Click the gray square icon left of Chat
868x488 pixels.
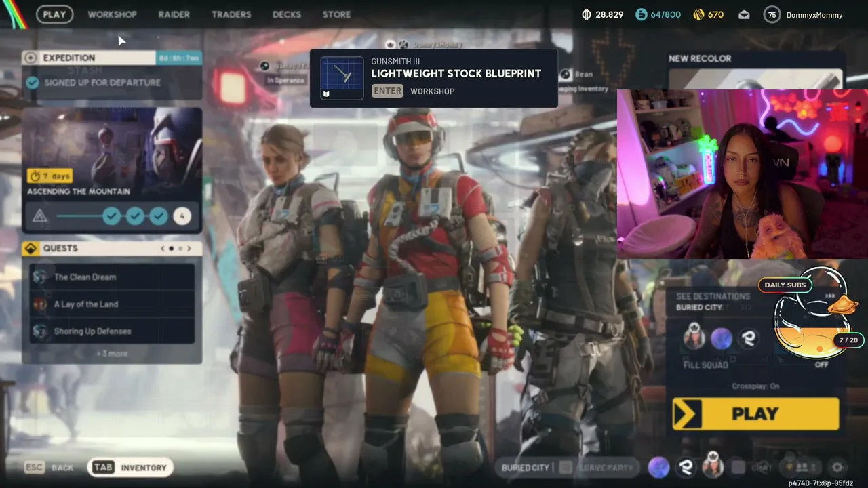click(738, 467)
